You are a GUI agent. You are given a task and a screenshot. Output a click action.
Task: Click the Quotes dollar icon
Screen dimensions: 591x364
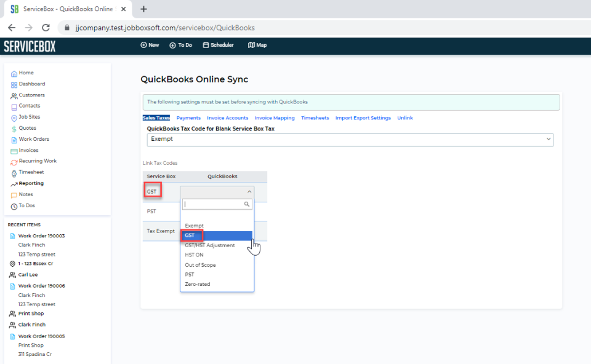(x=14, y=129)
